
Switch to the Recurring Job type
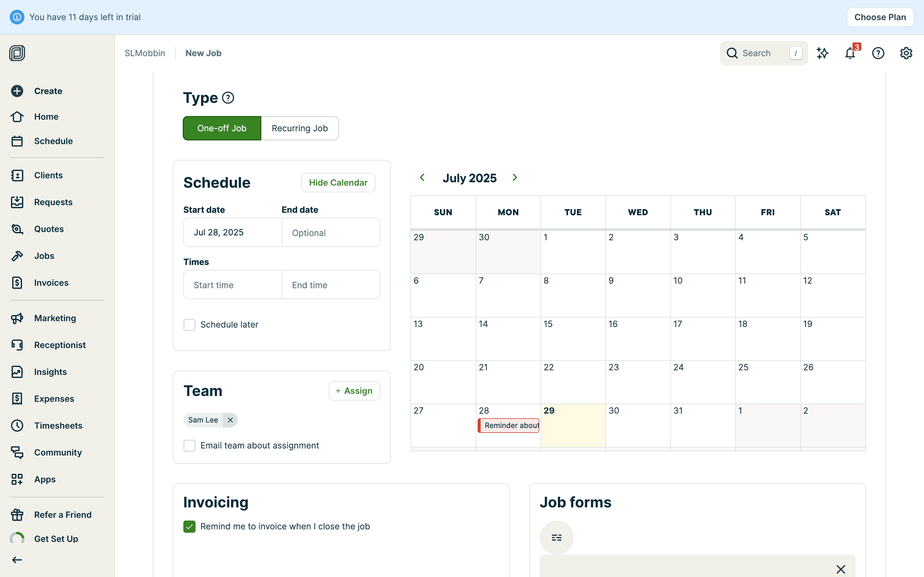coord(299,128)
